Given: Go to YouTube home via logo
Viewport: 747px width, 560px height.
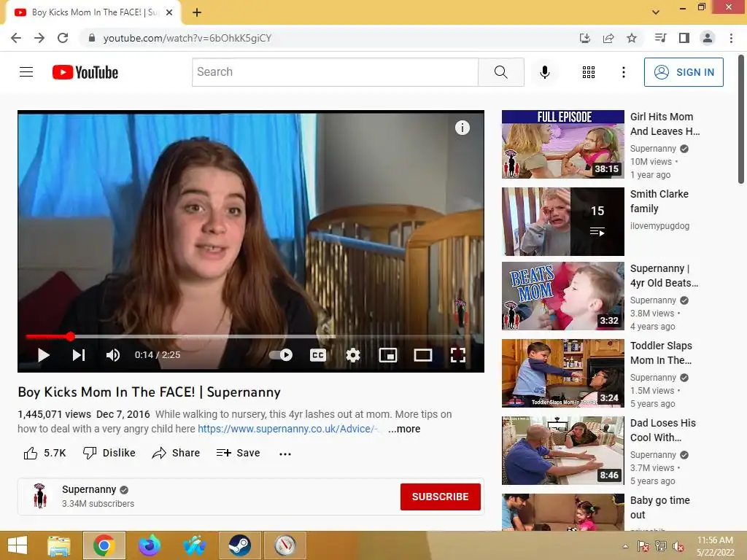Looking at the screenshot, I should click(85, 72).
